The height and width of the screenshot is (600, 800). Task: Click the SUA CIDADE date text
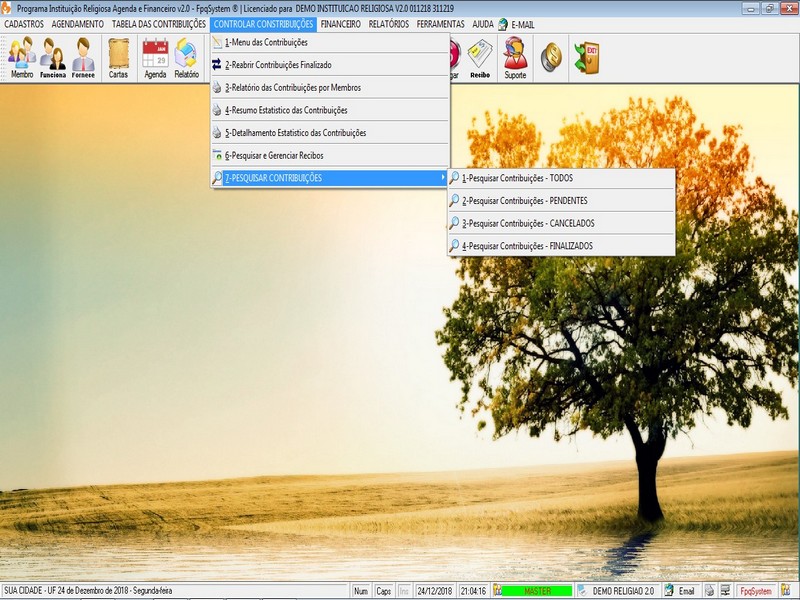88,591
